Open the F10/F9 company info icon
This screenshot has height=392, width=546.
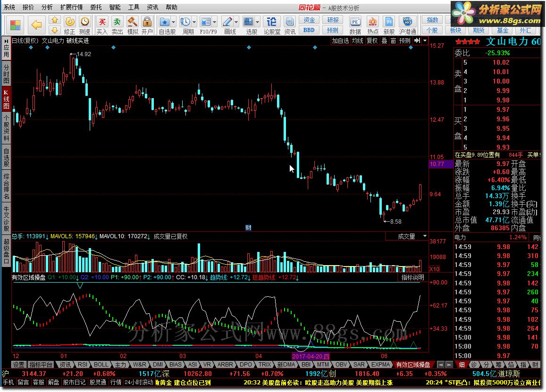pos(206,22)
